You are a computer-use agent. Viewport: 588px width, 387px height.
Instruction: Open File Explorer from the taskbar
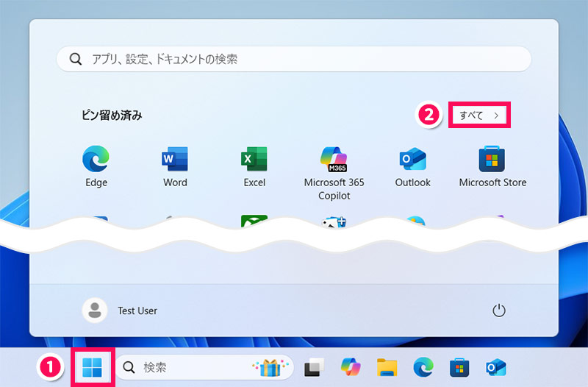[387, 366]
